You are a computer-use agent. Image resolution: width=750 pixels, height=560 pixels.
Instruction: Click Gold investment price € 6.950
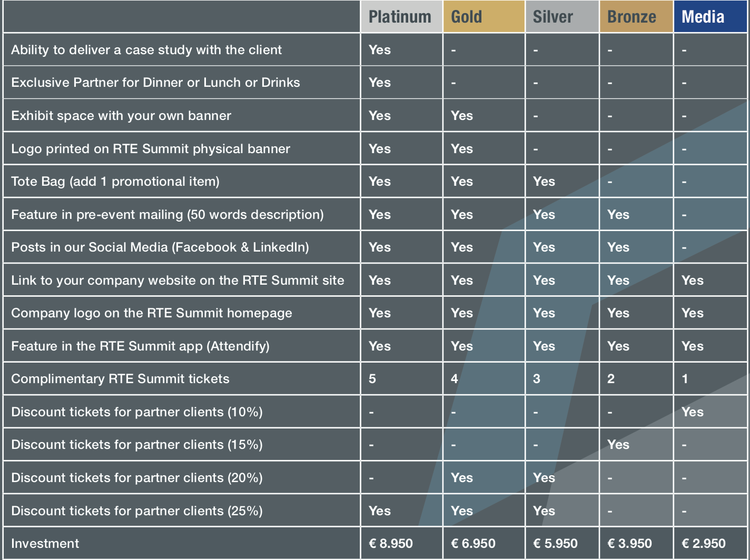[473, 544]
